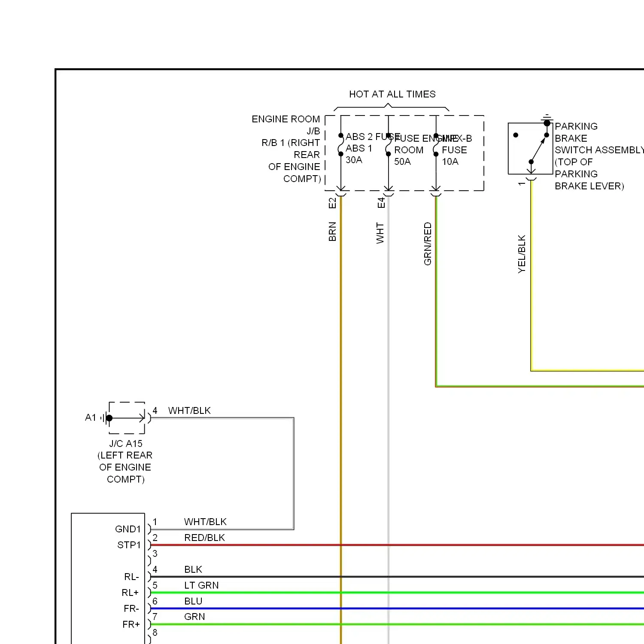
Task: Select the YEL/BLK wire label
Action: (x=522, y=254)
